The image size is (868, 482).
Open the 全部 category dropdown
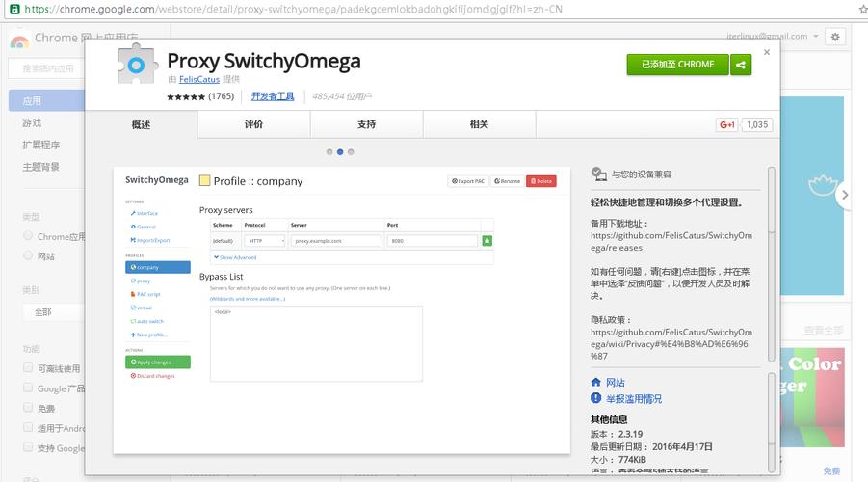click(53, 312)
